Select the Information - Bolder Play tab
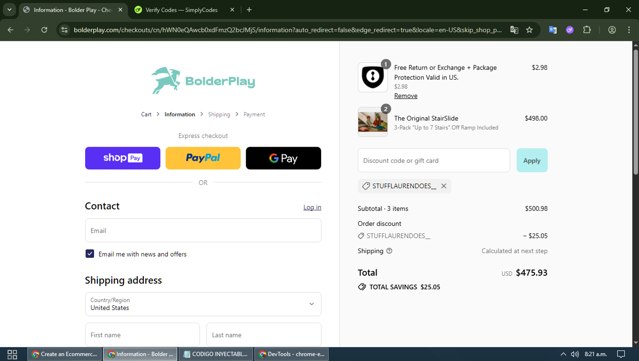 (73, 10)
